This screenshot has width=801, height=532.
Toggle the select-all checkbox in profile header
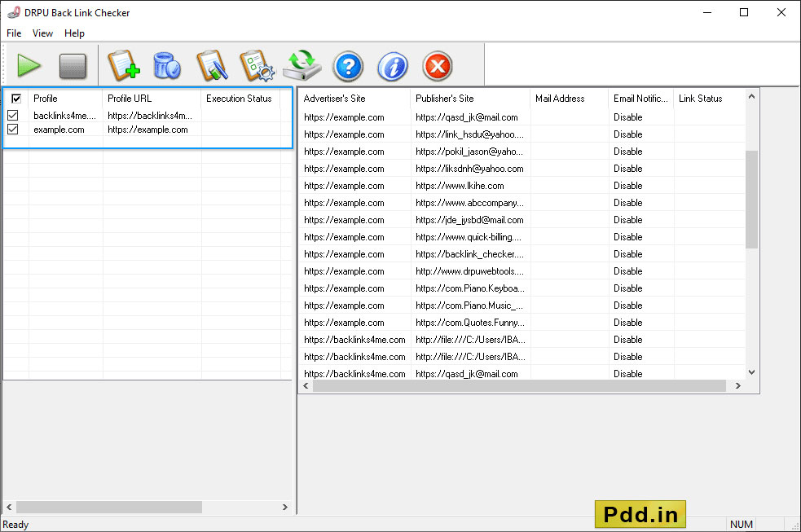coord(16,99)
